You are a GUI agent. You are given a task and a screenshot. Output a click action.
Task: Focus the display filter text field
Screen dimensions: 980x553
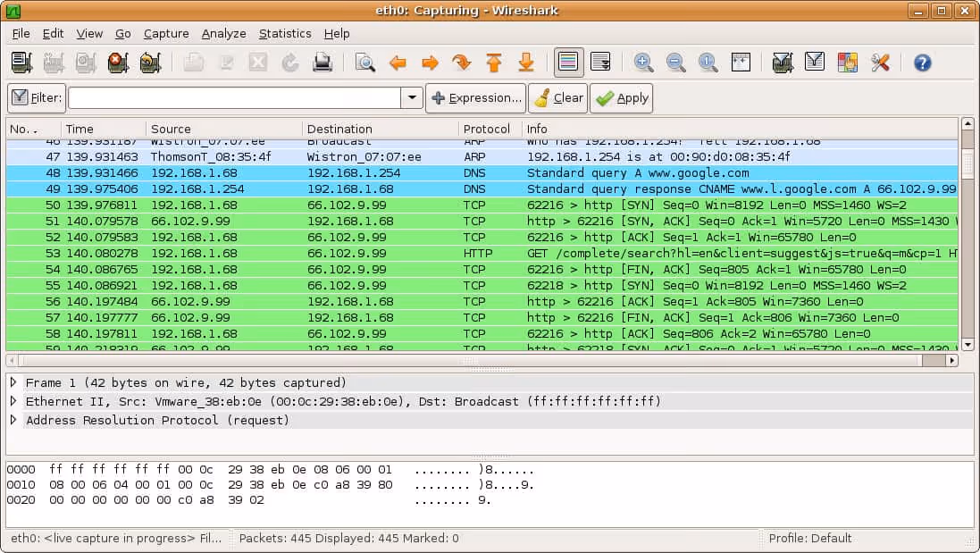pos(234,98)
